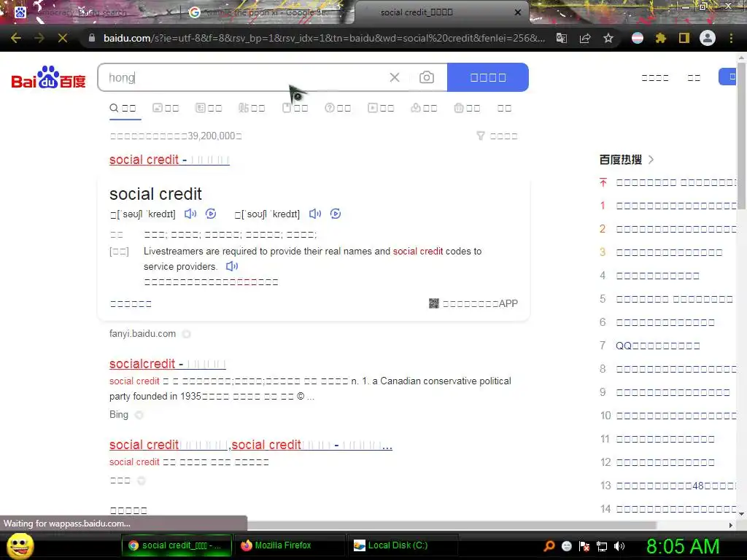Screen dimensions: 747x560
Task: Click the fanyi.baidu.com source link
Action: (x=142, y=334)
